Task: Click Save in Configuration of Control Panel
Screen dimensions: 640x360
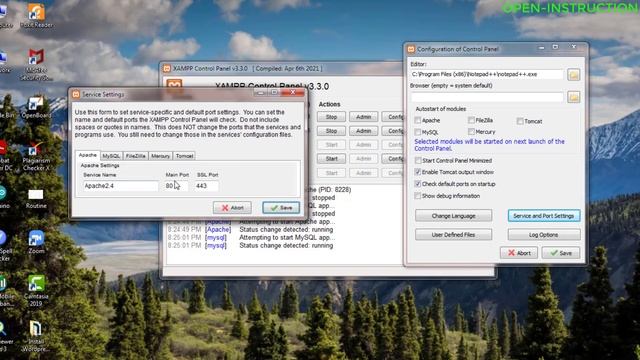Action: click(562, 253)
